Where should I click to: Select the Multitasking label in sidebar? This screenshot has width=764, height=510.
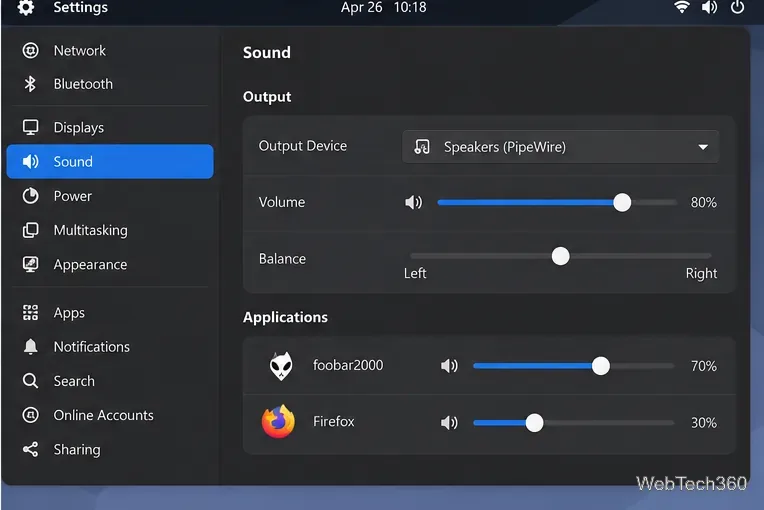pos(91,230)
